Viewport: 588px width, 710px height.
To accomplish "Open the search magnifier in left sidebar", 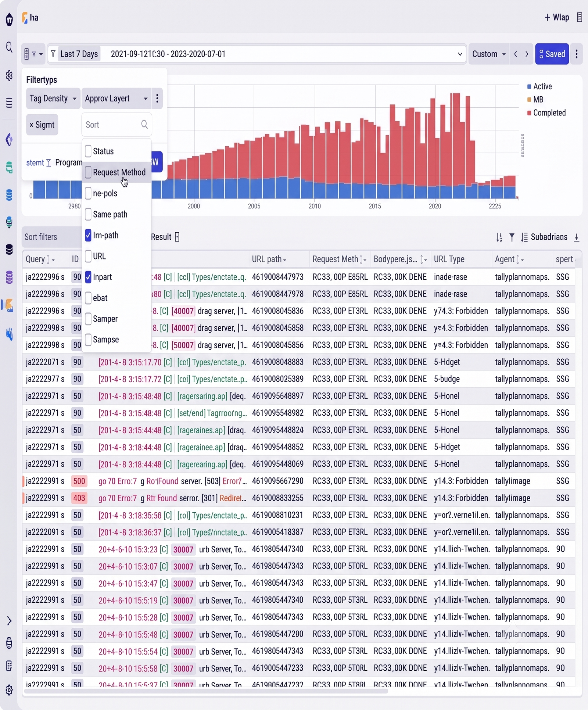I will click(9, 47).
